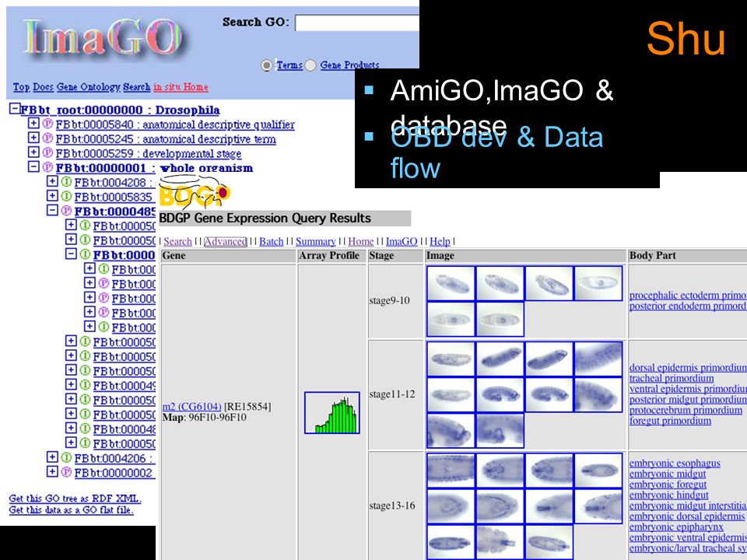Viewport: 747px width, 560px height.
Task: Open the BDGP Search link
Action: point(177,241)
